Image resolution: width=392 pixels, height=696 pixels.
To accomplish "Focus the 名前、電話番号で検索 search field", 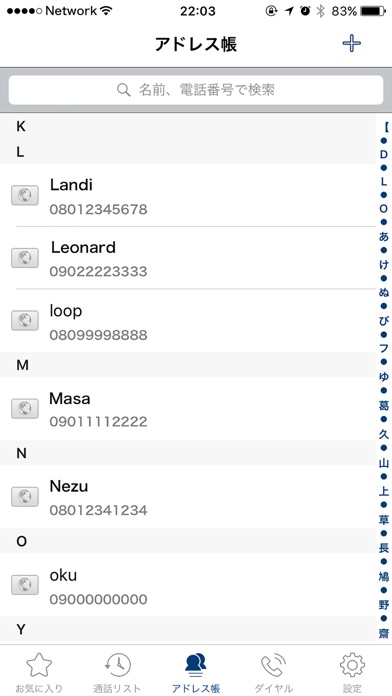I will click(196, 90).
